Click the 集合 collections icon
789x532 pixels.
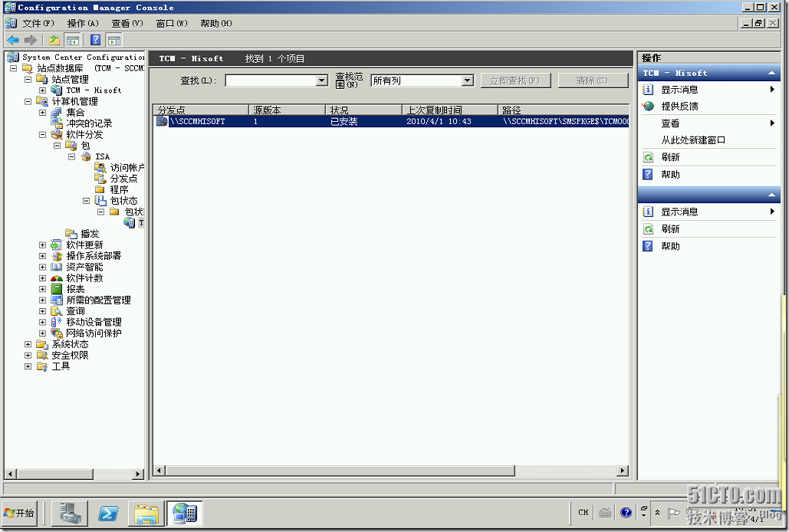click(57, 113)
